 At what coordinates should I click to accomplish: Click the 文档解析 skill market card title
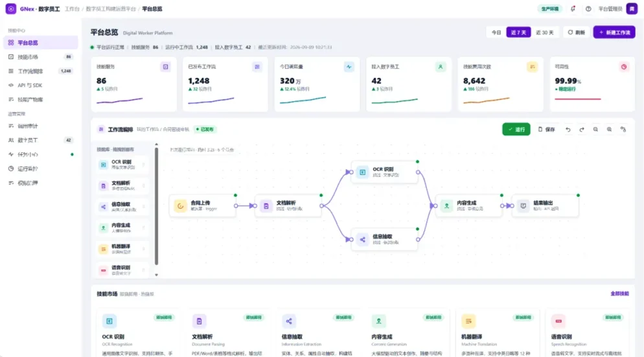(202, 337)
